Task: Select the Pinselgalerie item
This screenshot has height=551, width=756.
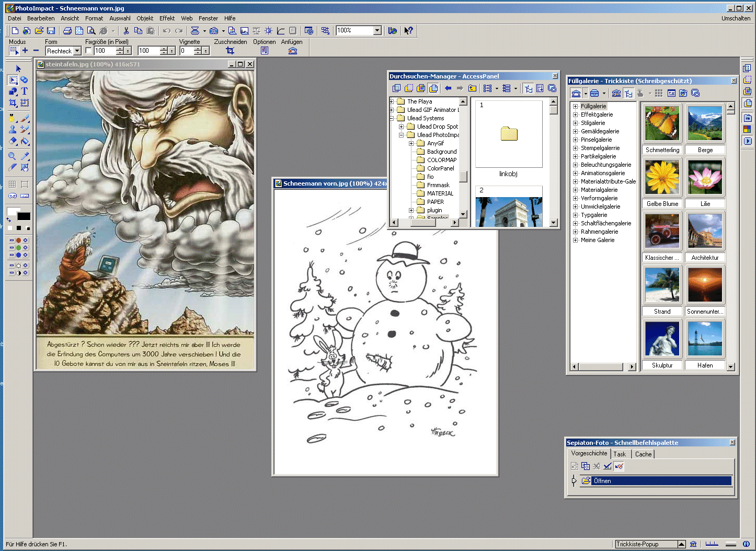Action: point(596,140)
